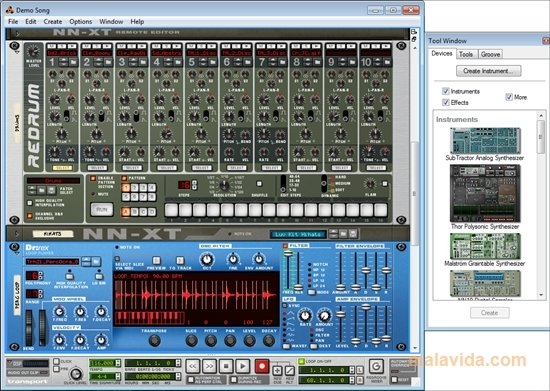
Task: Save NN-XT patch with disk icon
Action: tap(353, 234)
